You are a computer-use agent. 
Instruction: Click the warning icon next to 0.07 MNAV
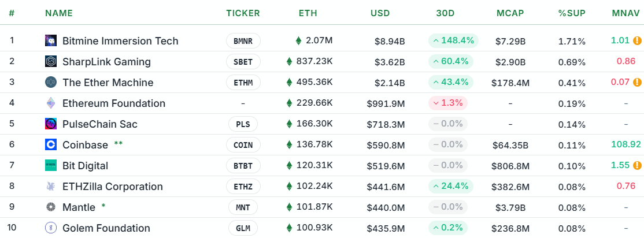(x=637, y=83)
